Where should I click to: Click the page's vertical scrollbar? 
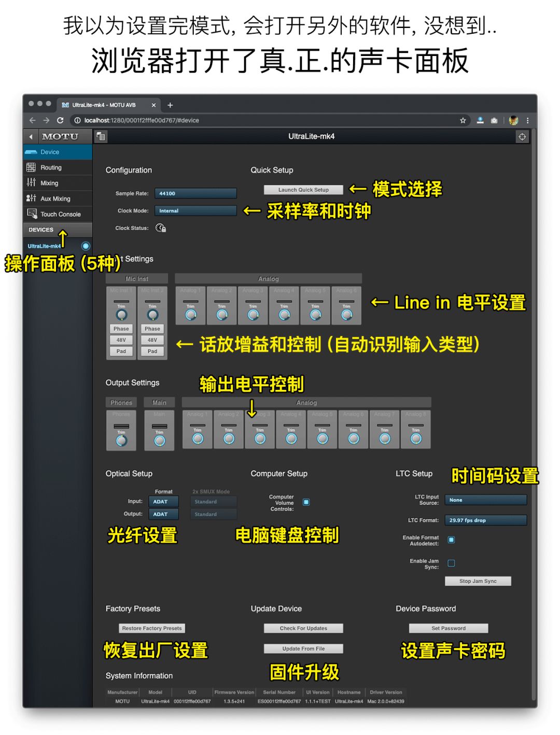(534, 415)
